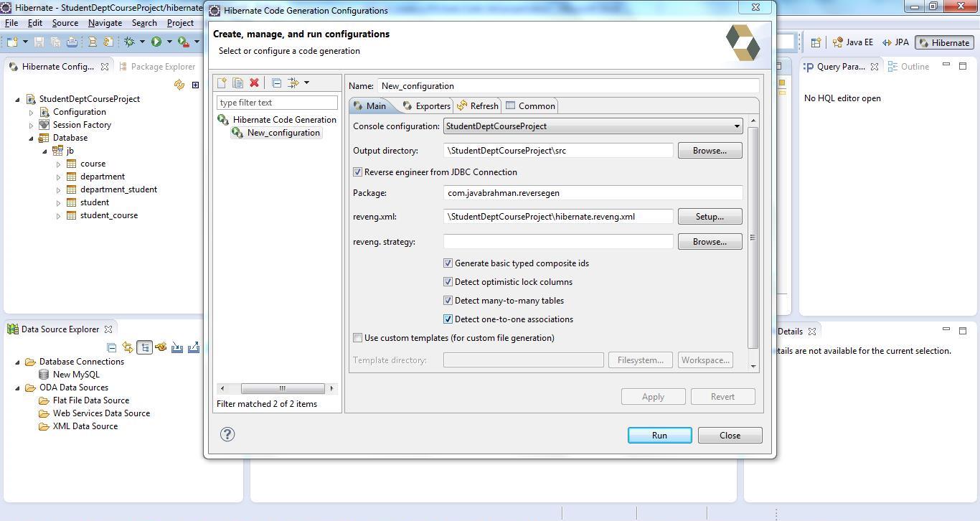Expand the Configuration tree node

(x=31, y=113)
